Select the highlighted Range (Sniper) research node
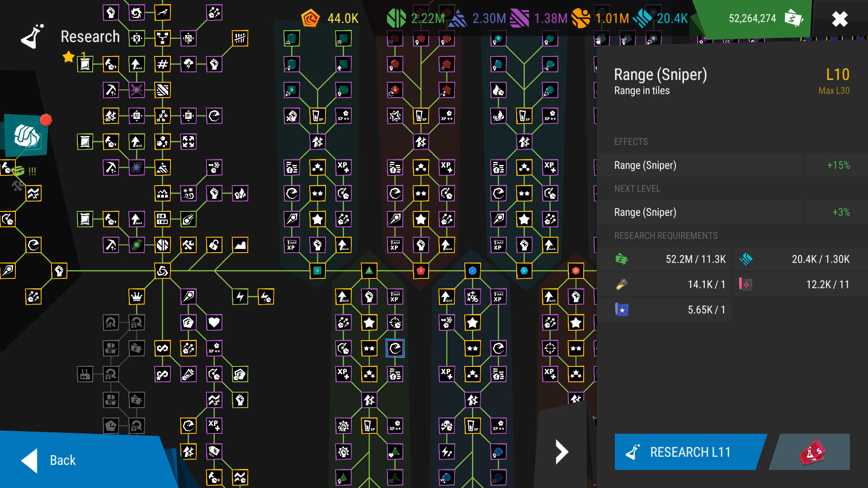This screenshot has height=488, width=868. [x=395, y=348]
